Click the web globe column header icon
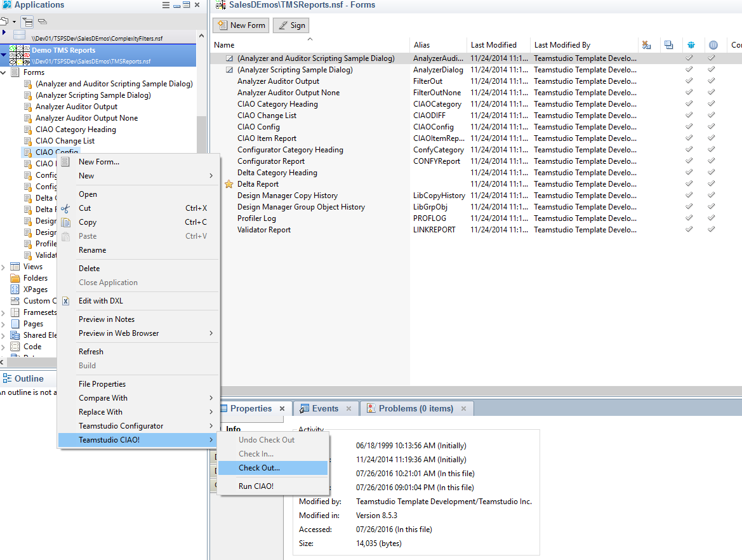 point(713,45)
